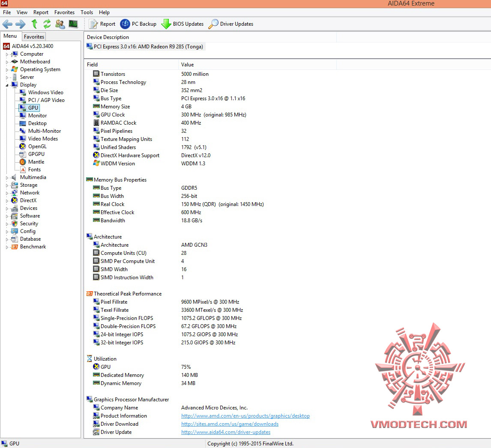
Task: Select the Dedicated Memory row
Action: click(145, 375)
